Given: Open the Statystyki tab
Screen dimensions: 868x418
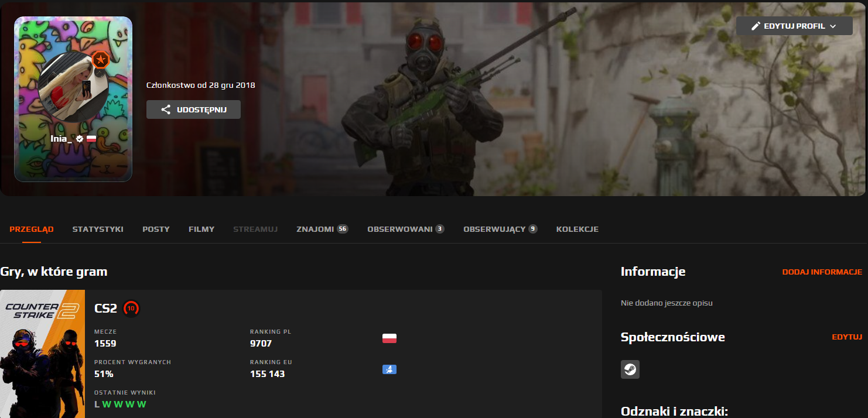Looking at the screenshot, I should [x=98, y=229].
